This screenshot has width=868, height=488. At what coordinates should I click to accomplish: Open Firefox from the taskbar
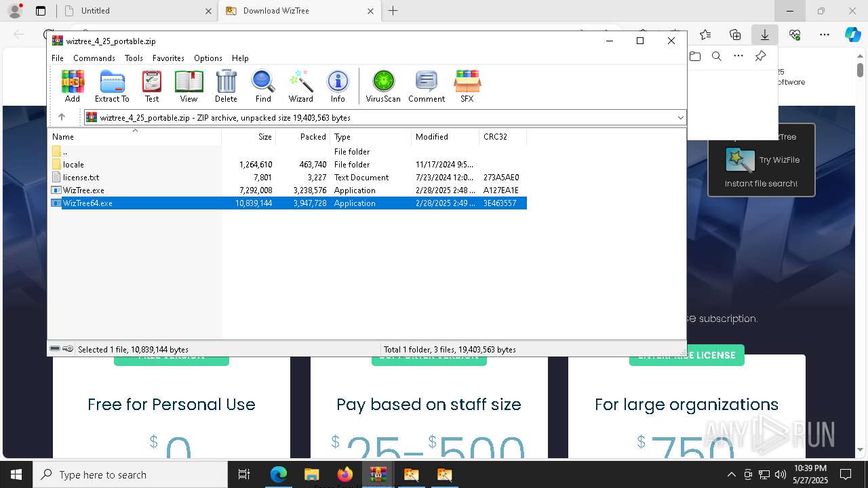(345, 474)
